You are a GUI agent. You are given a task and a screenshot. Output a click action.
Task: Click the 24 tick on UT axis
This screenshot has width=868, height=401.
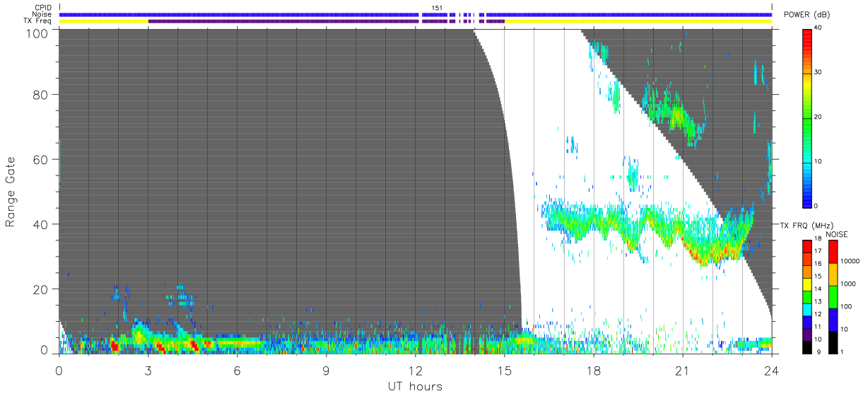[x=771, y=370]
